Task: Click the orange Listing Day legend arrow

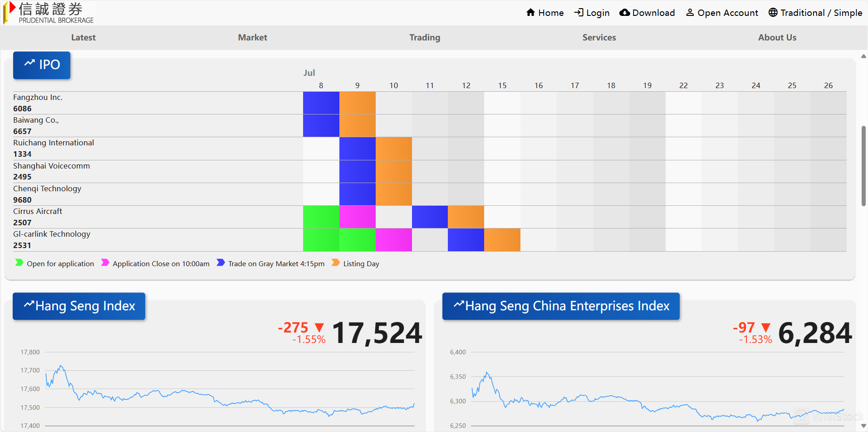Action: tap(335, 263)
